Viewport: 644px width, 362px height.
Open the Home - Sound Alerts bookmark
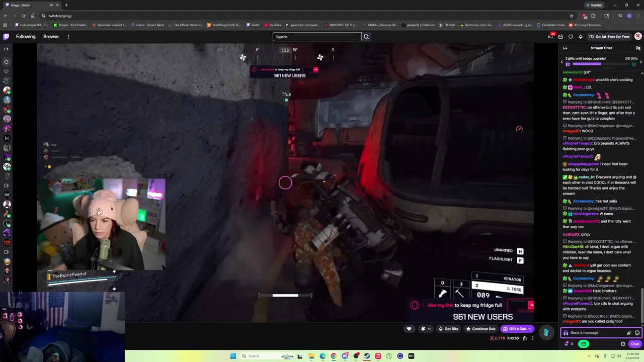click(148, 25)
